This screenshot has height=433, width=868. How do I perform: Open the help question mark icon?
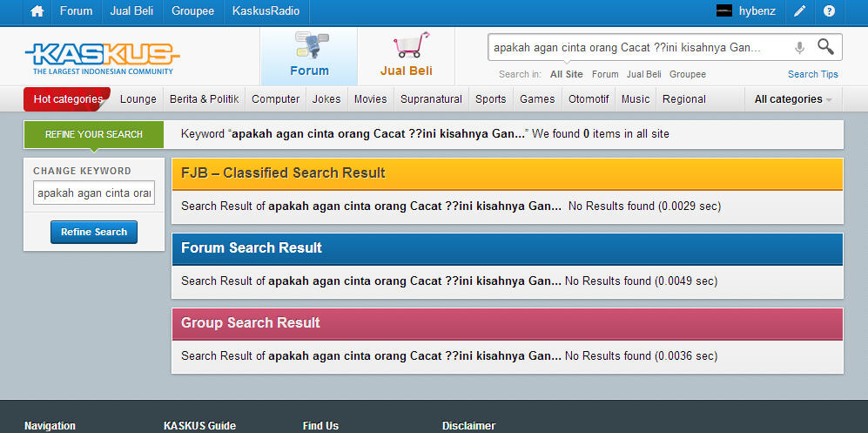click(829, 11)
